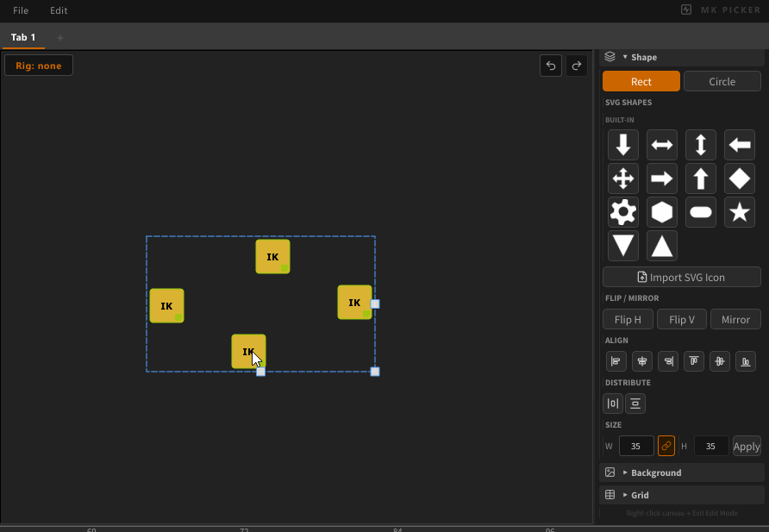Click the Mirror button

pos(735,319)
